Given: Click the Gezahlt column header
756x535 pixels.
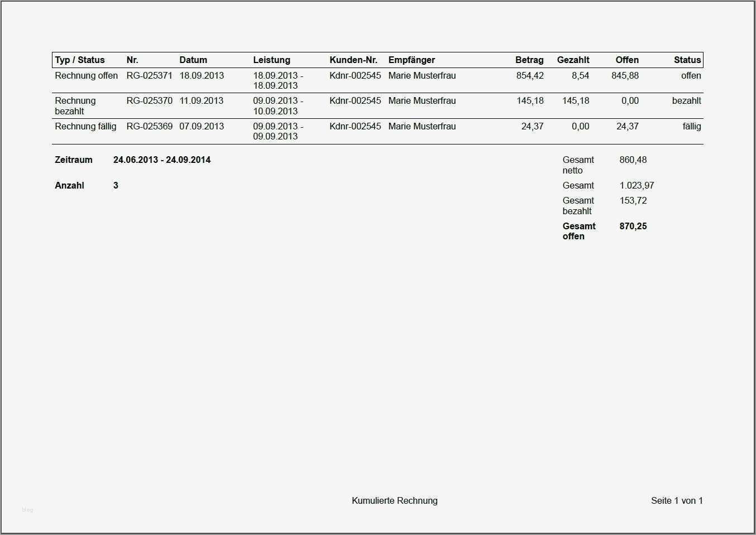Looking at the screenshot, I should pyautogui.click(x=573, y=60).
